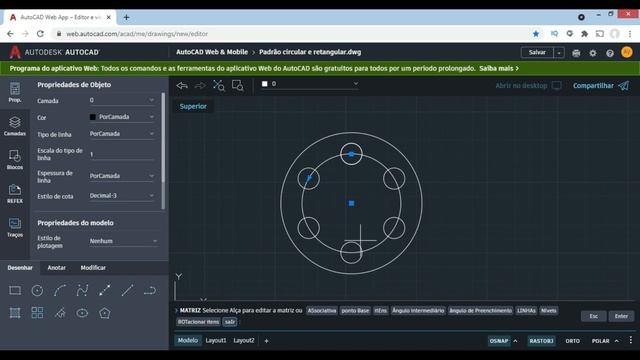The width and height of the screenshot is (640, 360).
Task: Toggle ORTO orthogonal mode
Action: pos(572,341)
